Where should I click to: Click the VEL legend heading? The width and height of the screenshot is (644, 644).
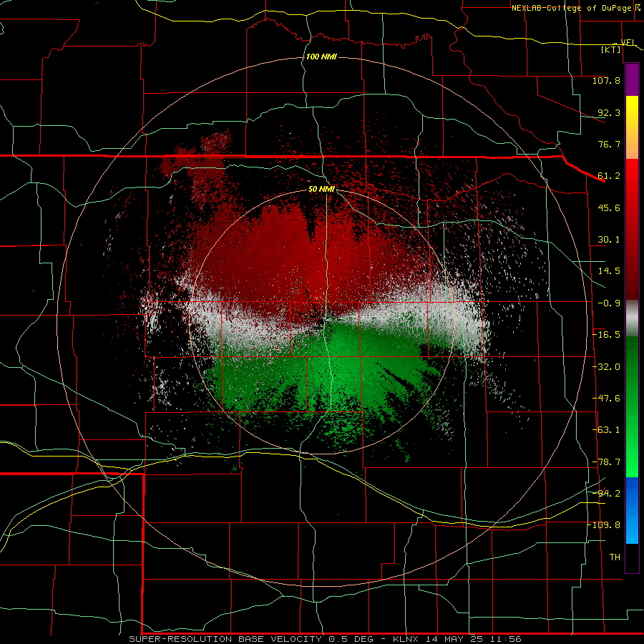(x=628, y=42)
